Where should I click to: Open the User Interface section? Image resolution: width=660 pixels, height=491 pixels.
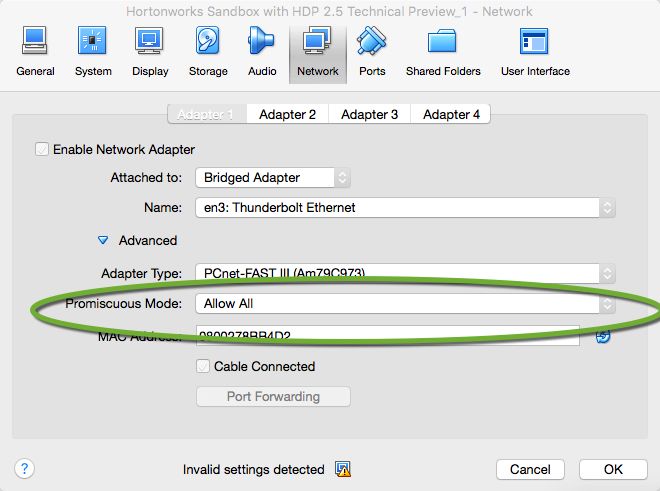click(535, 53)
